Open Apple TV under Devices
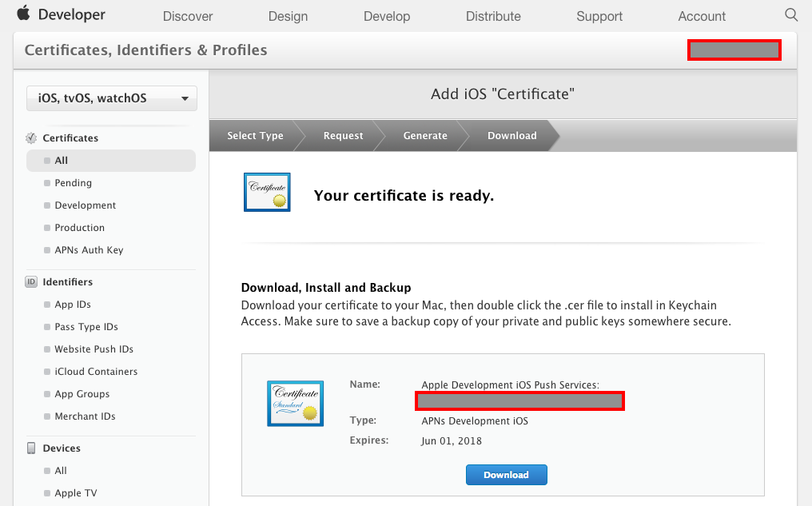The width and height of the screenshot is (812, 506). point(76,493)
